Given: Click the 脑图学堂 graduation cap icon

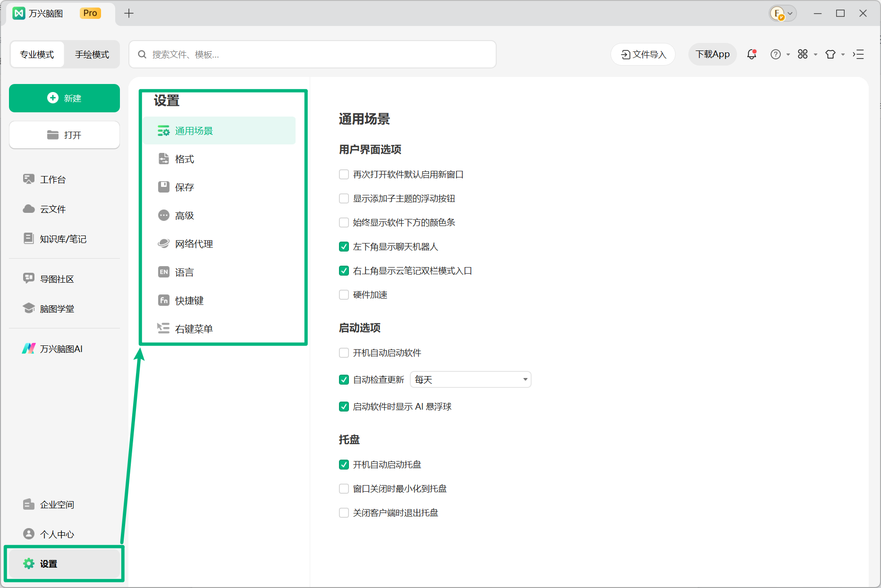Looking at the screenshot, I should pyautogui.click(x=29, y=308).
